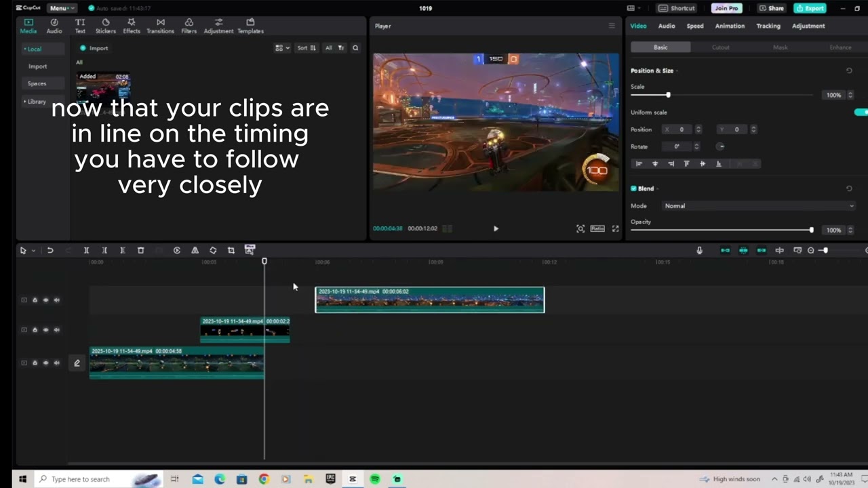
Task: Click the Import button in media panel
Action: [94, 48]
